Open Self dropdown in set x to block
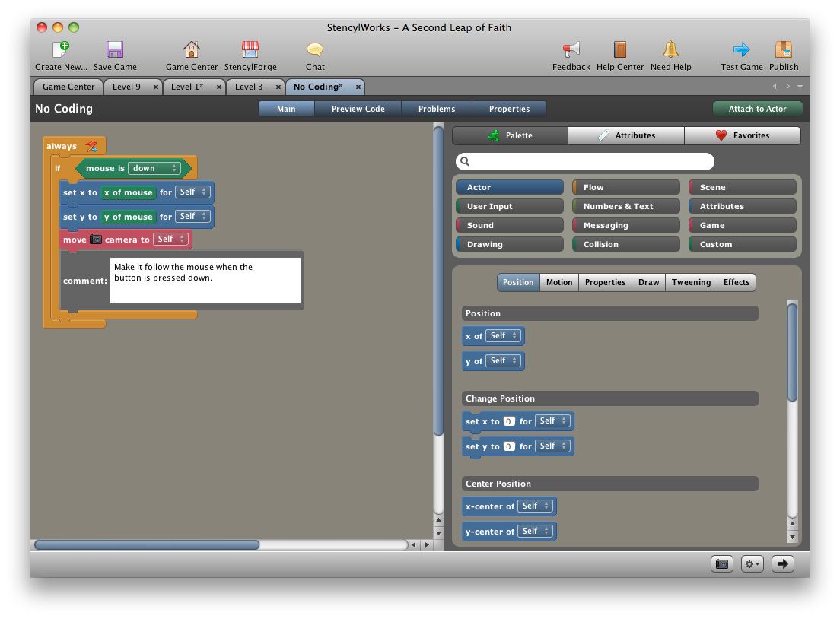This screenshot has height=619, width=840. pos(192,192)
